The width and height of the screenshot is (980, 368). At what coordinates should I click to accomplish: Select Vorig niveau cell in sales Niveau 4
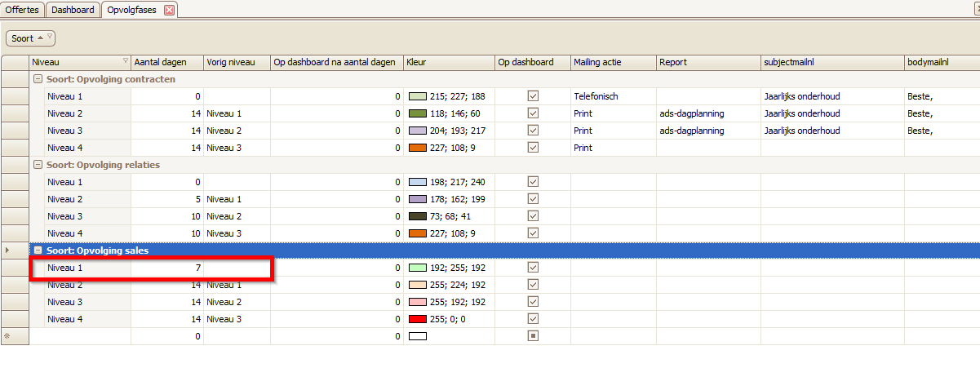point(237,319)
